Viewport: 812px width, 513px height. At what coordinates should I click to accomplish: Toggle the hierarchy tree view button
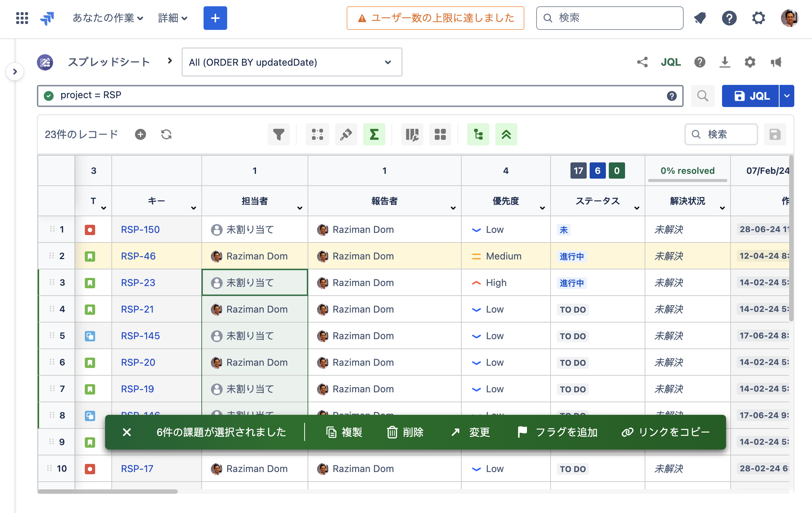point(478,134)
